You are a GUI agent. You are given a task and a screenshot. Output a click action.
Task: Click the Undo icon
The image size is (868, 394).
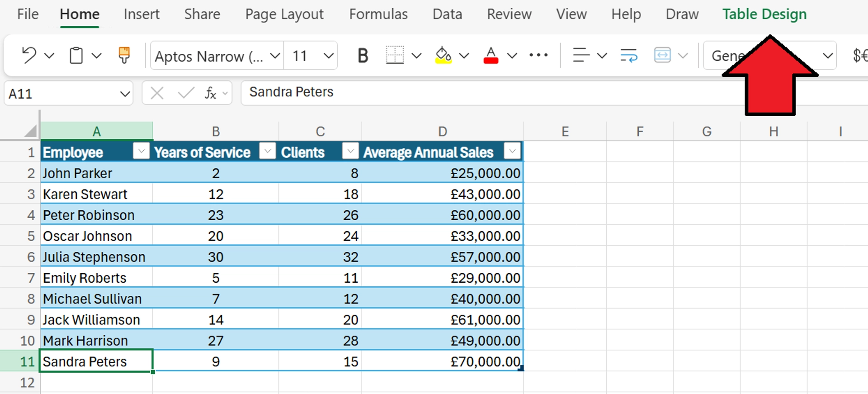(29, 56)
